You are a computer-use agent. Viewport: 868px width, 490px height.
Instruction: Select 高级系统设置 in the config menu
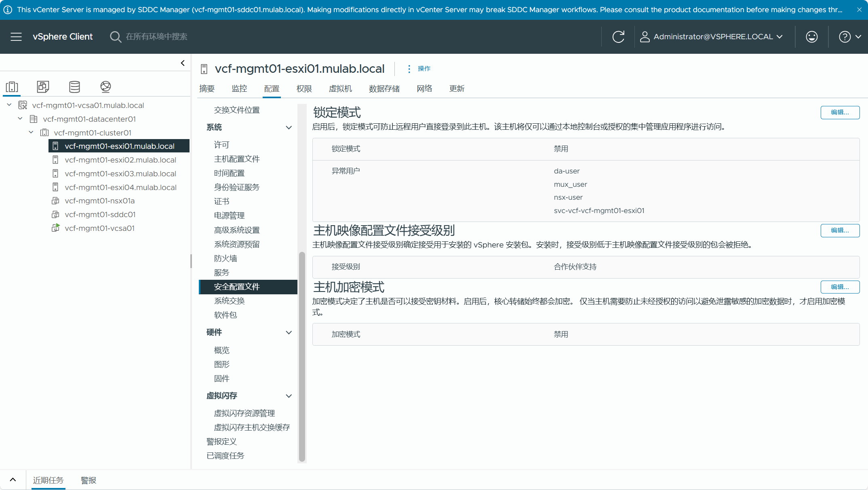point(237,230)
